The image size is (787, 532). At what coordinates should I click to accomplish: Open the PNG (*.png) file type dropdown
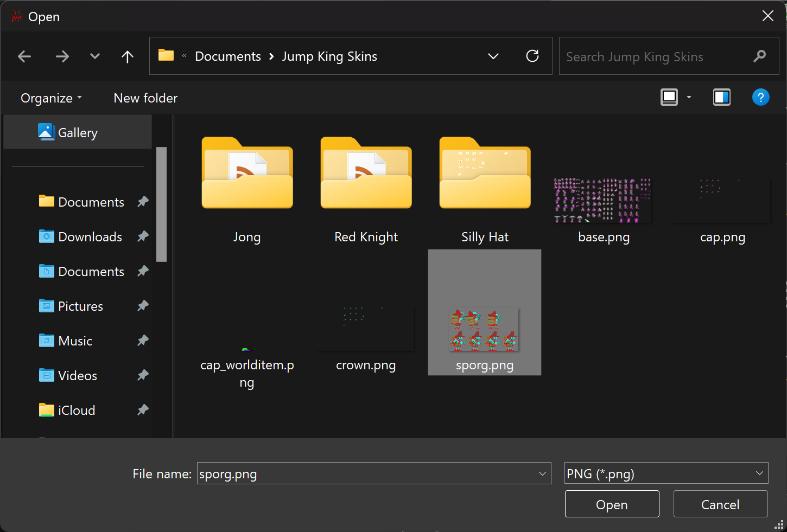tap(667, 473)
